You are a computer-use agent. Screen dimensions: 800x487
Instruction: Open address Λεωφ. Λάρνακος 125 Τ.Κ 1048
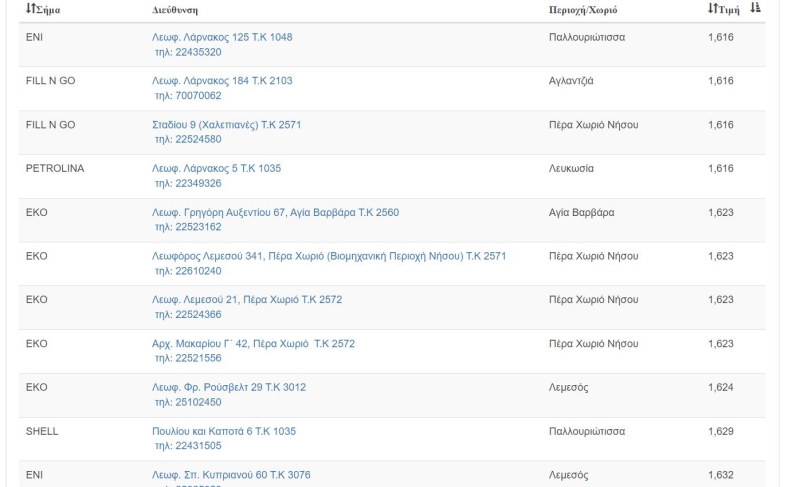tap(222, 37)
